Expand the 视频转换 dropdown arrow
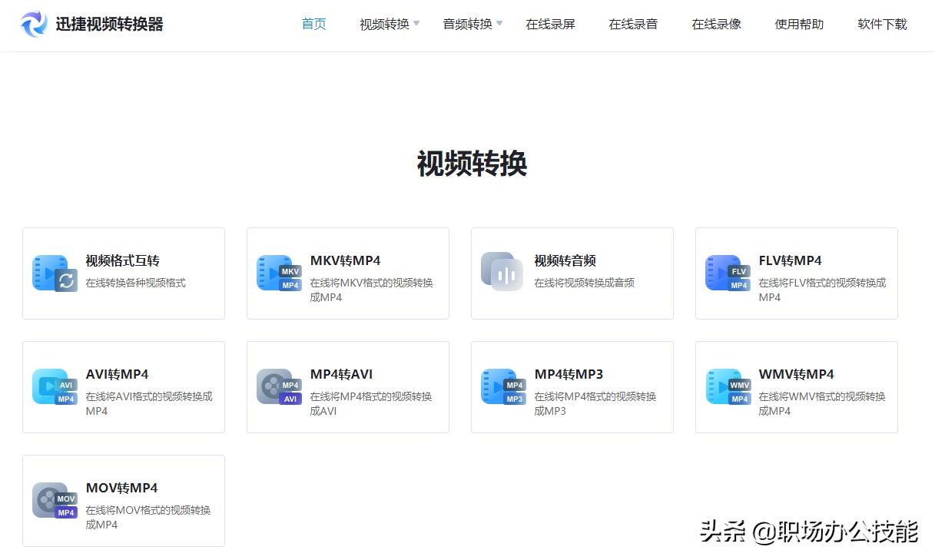Screen dimensions: 935x560 point(416,24)
